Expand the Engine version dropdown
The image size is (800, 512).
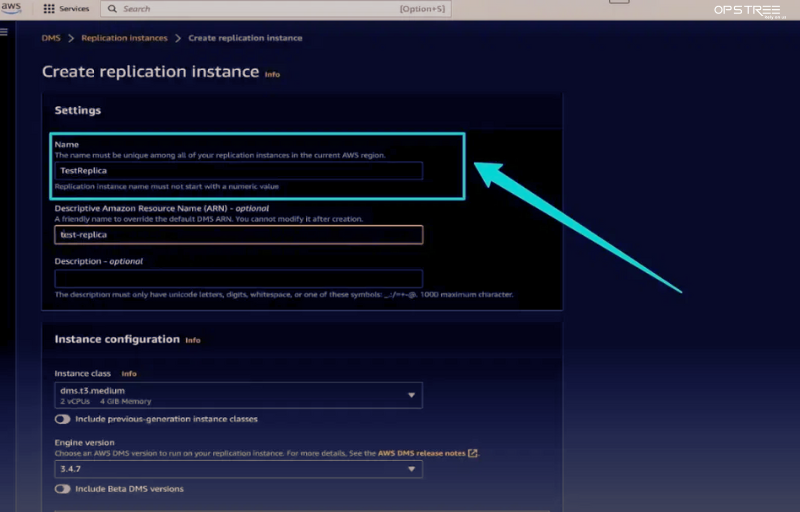[x=238, y=469]
